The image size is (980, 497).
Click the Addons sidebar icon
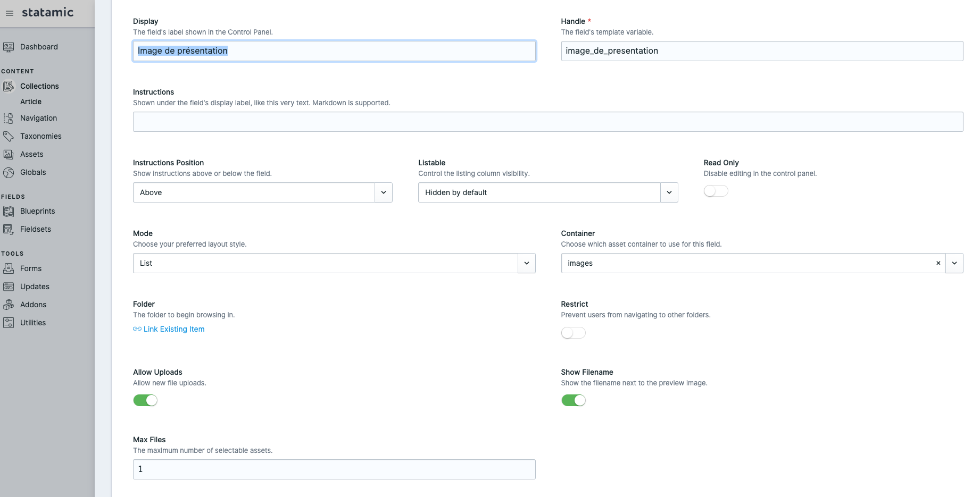pos(9,305)
